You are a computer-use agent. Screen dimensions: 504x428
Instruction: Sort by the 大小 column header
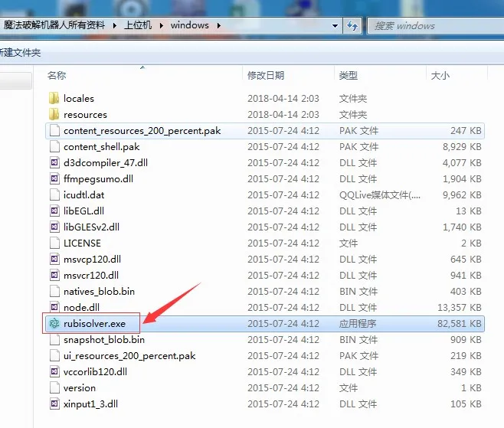tap(440, 76)
